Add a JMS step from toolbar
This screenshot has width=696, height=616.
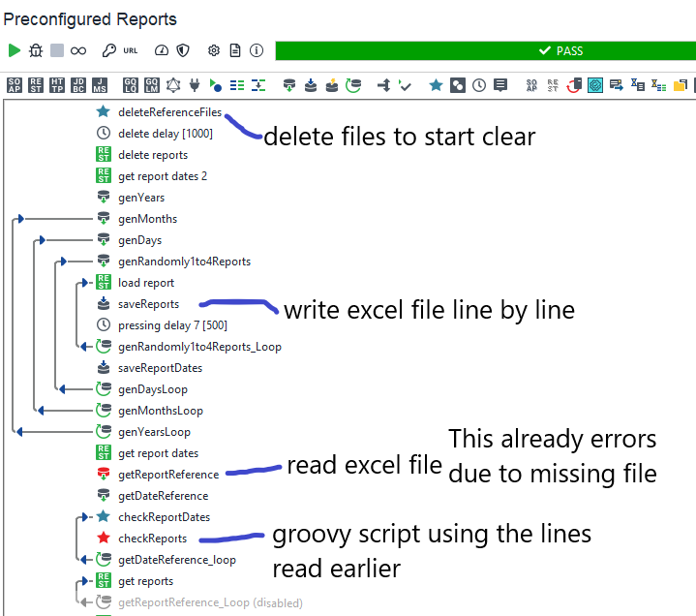(x=100, y=85)
